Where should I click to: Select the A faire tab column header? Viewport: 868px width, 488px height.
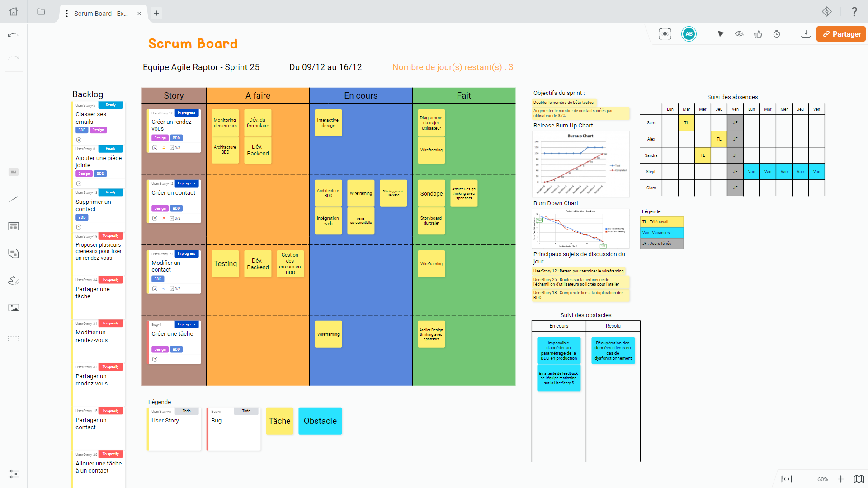pos(258,95)
